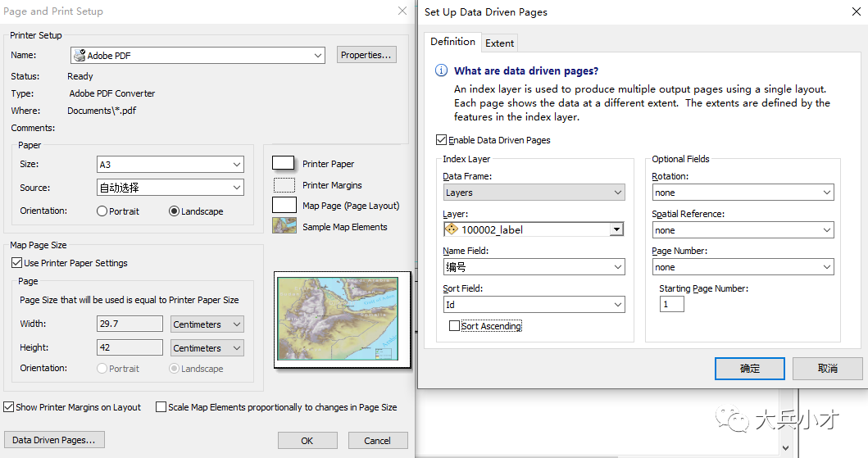Switch to the Extent tab
Viewport: 868px width, 458px height.
(499, 43)
